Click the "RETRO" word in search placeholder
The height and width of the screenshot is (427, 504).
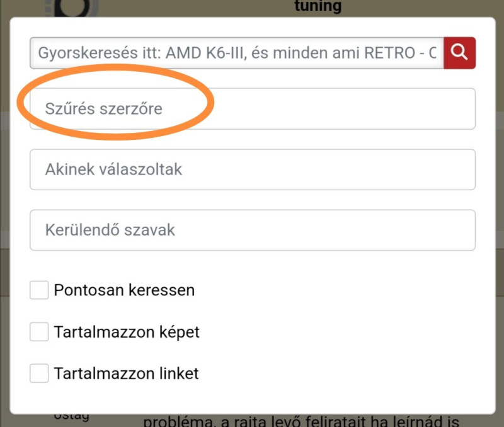[387, 54]
